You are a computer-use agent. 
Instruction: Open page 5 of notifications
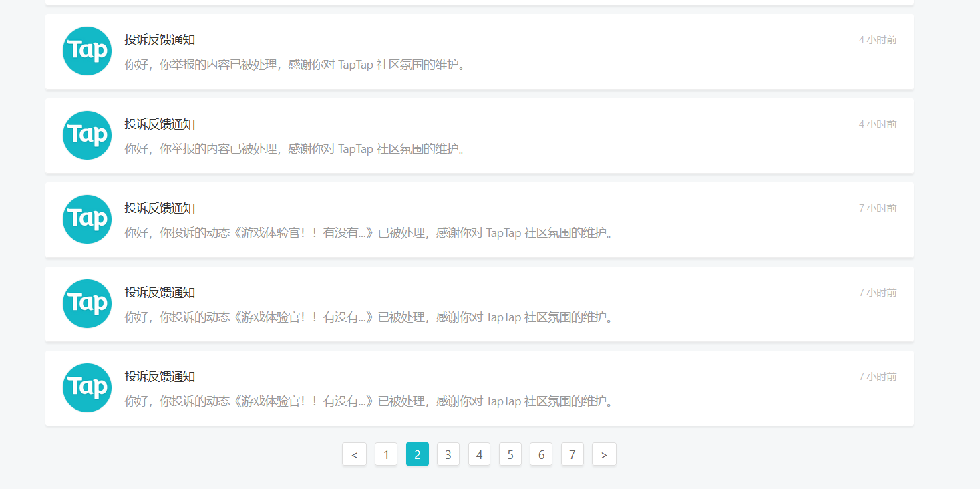[x=510, y=454]
